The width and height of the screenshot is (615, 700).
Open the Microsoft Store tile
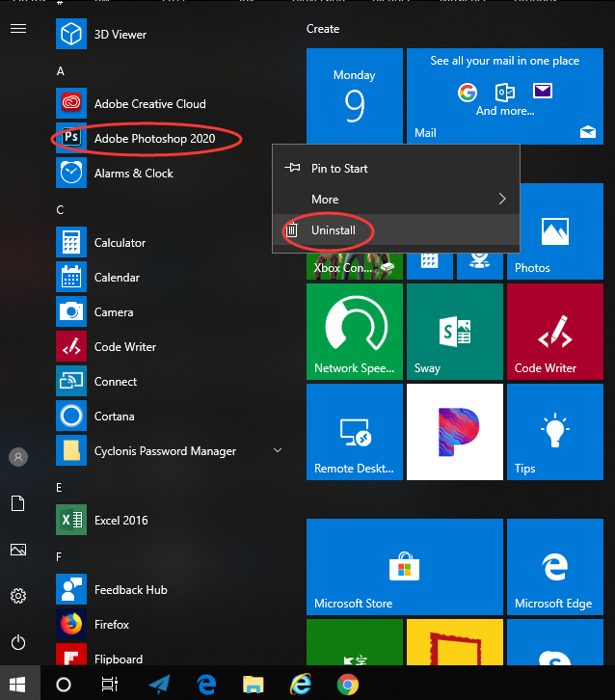tap(405, 567)
